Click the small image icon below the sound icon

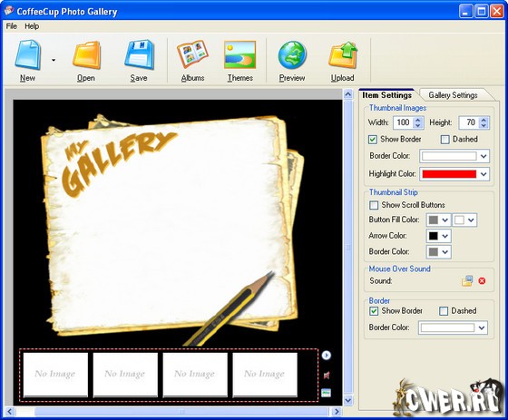tap(327, 393)
